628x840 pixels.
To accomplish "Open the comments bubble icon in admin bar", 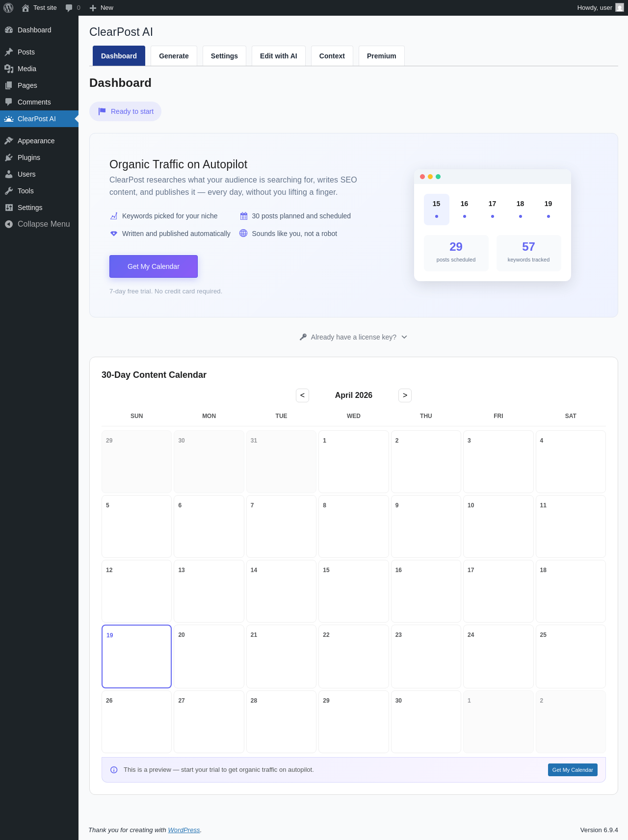I will (69, 8).
